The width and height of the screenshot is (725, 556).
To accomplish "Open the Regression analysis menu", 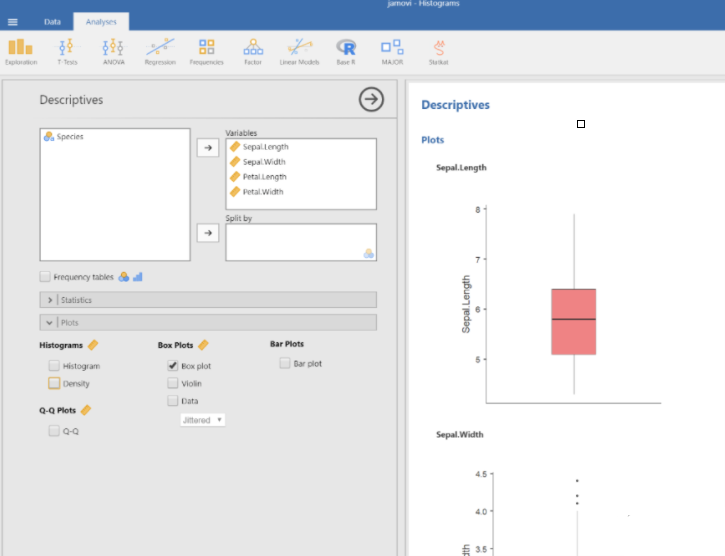I will pyautogui.click(x=160, y=50).
